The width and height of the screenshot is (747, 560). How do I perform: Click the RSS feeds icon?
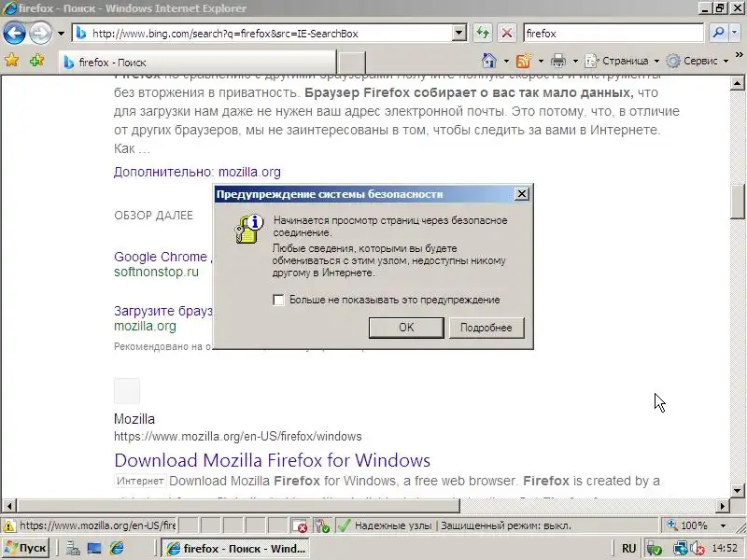click(523, 61)
